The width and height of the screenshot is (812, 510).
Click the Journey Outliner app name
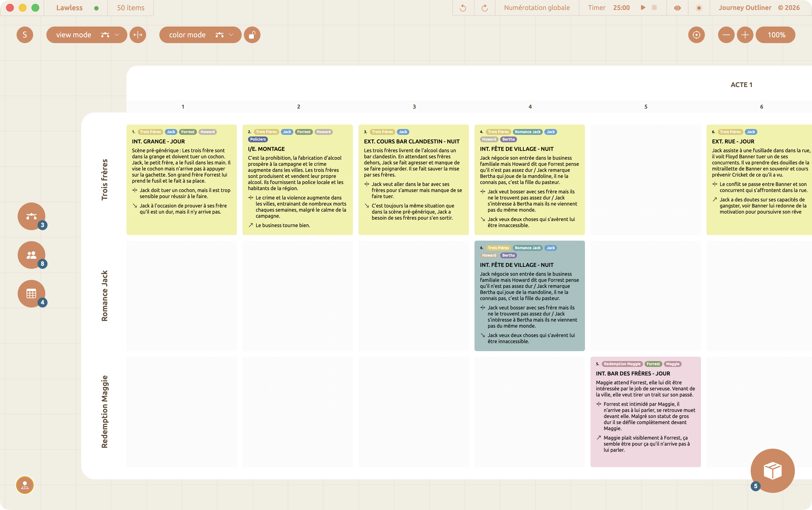click(x=745, y=7)
